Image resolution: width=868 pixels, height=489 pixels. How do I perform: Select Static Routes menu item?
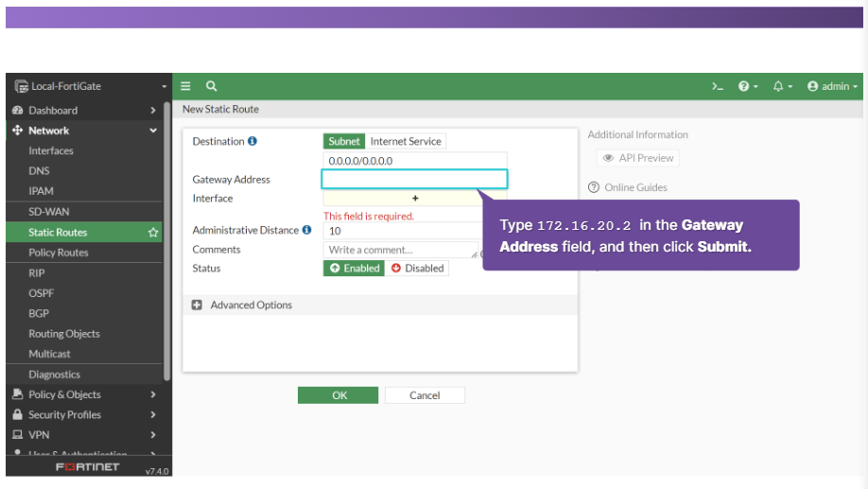tap(84, 232)
